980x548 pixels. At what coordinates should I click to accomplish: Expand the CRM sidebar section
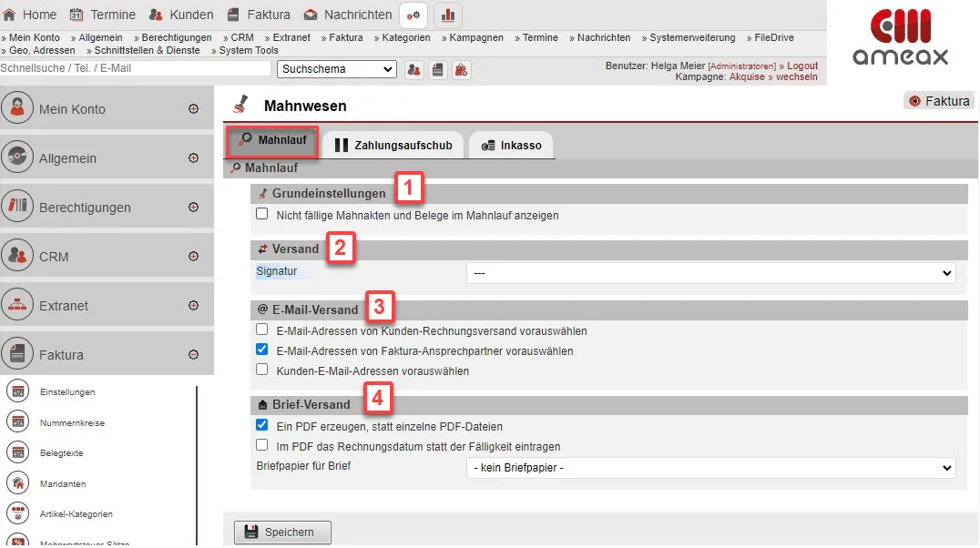tap(193, 257)
